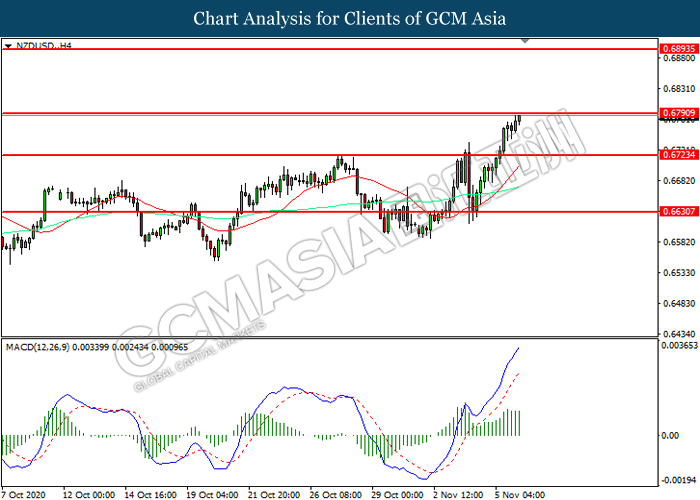The image size is (700, 500).
Task: Click the 0.68310 price axis value
Action: [679, 89]
